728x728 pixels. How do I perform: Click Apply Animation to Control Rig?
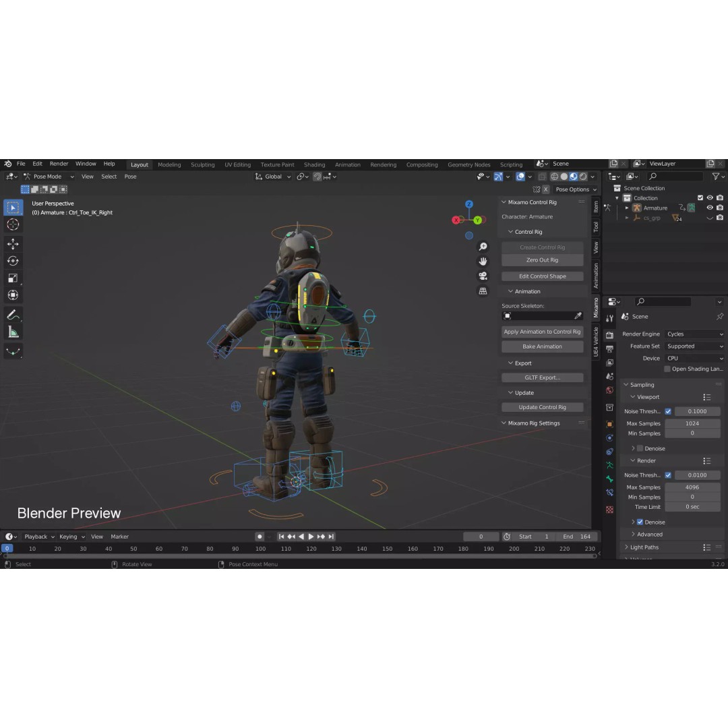point(542,332)
